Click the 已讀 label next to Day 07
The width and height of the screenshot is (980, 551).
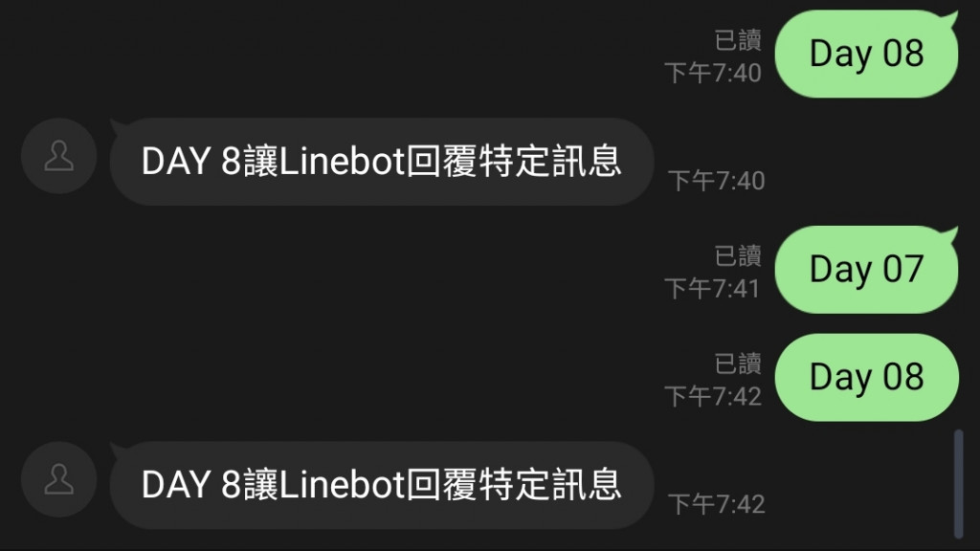click(x=738, y=256)
